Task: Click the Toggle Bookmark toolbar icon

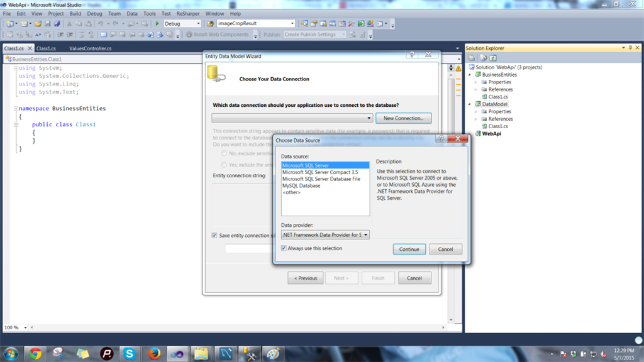Action: (104, 35)
